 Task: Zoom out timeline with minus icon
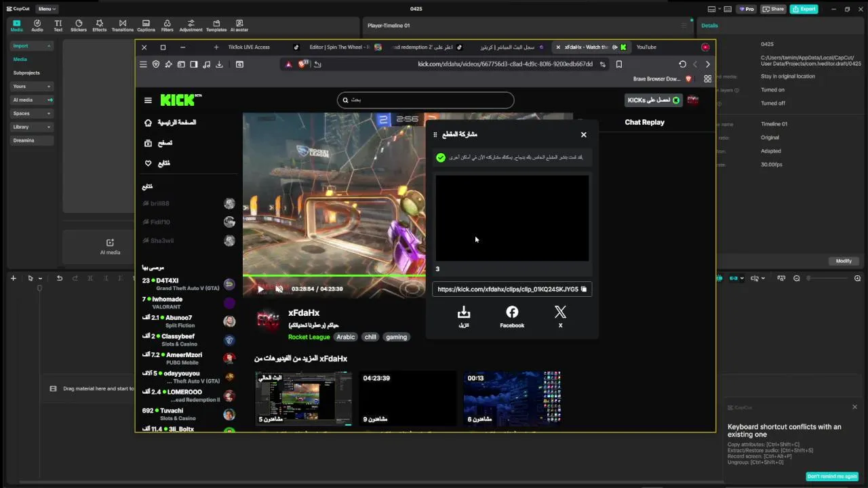tap(797, 278)
